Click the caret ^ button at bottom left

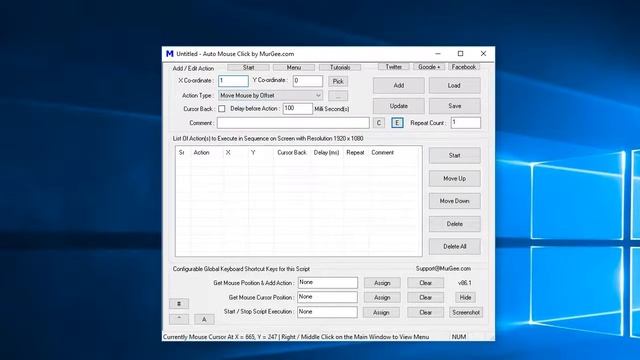click(x=179, y=319)
